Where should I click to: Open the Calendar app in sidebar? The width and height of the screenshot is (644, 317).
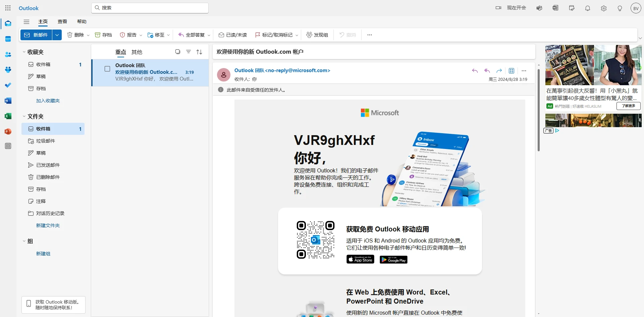point(8,39)
